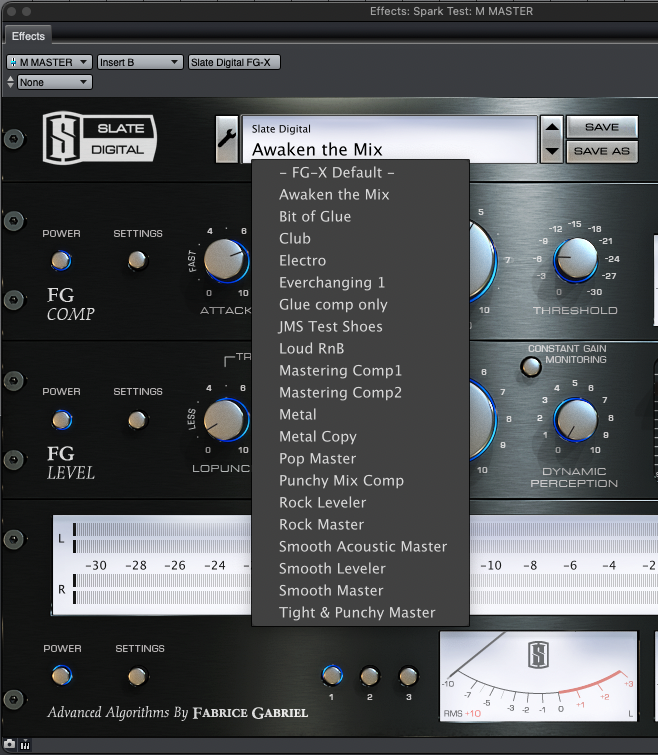The height and width of the screenshot is (755, 658).
Task: Select the FG-X Default preset
Action: pos(360,172)
